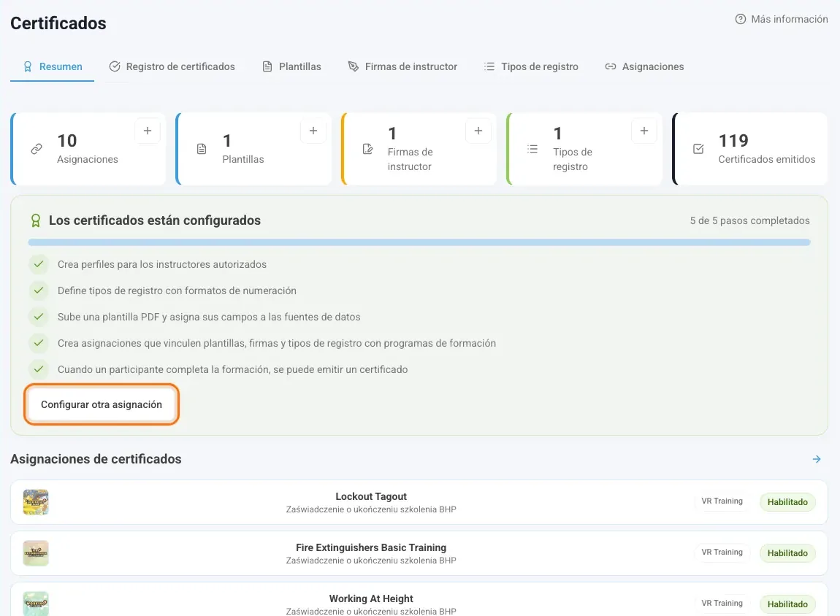Image resolution: width=840 pixels, height=616 pixels.
Task: Add a new plantilla with the plus button
Action: pyautogui.click(x=313, y=131)
